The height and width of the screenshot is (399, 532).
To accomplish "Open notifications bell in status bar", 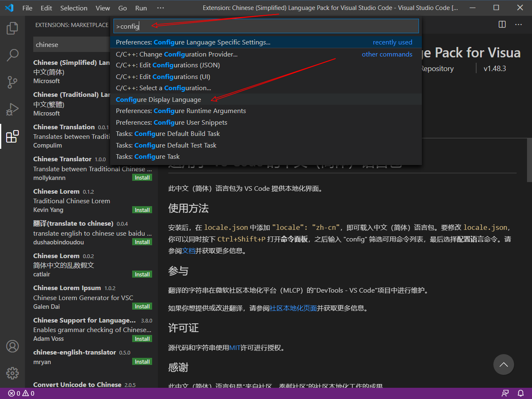I will click(520, 393).
